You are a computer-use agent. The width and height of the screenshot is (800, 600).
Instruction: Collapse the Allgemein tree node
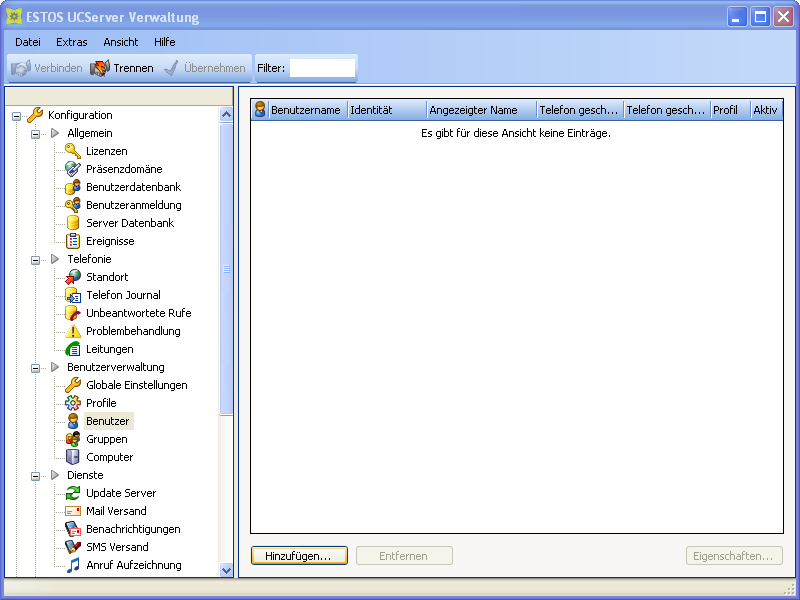click(x=35, y=134)
